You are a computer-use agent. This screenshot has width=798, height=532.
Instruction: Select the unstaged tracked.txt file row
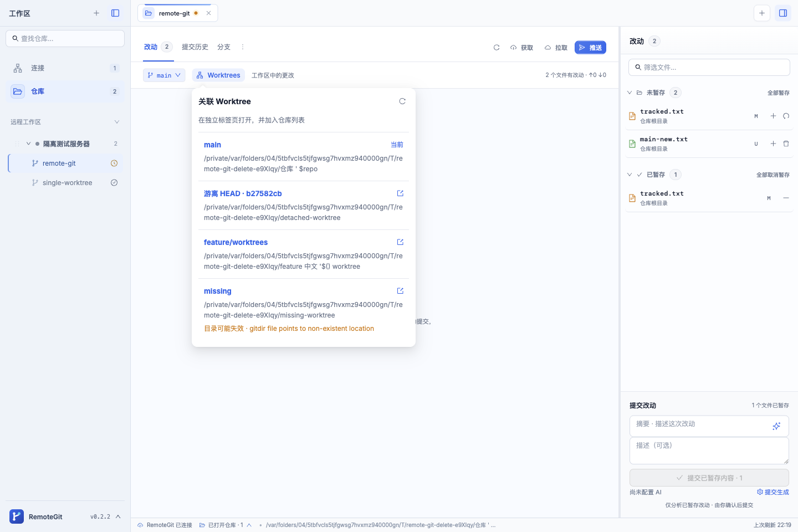pyautogui.click(x=709, y=116)
